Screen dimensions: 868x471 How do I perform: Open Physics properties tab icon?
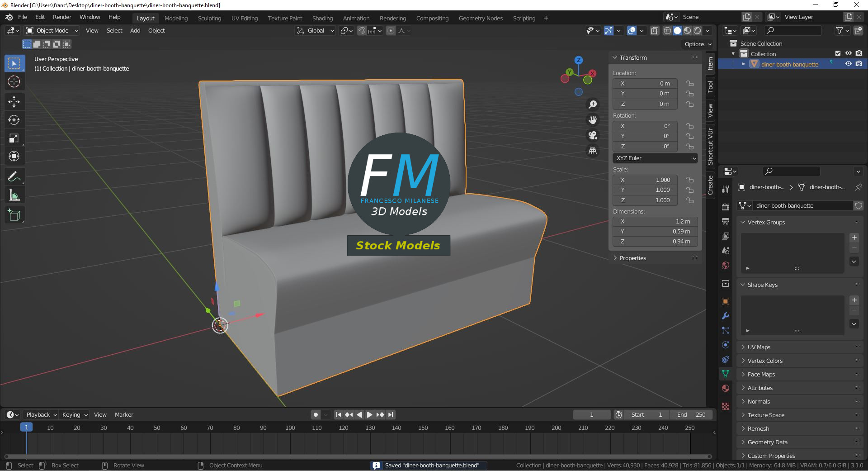726,345
